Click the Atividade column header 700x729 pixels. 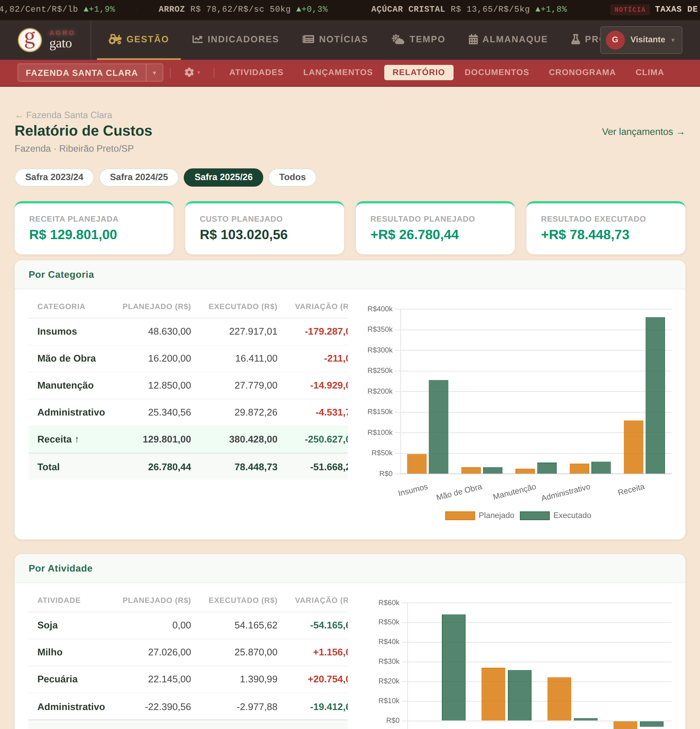point(59,600)
